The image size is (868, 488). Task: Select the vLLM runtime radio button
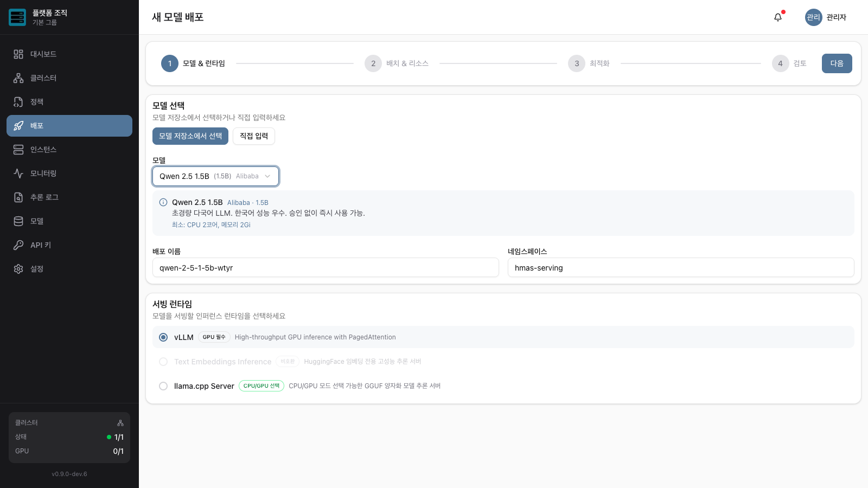pyautogui.click(x=163, y=337)
